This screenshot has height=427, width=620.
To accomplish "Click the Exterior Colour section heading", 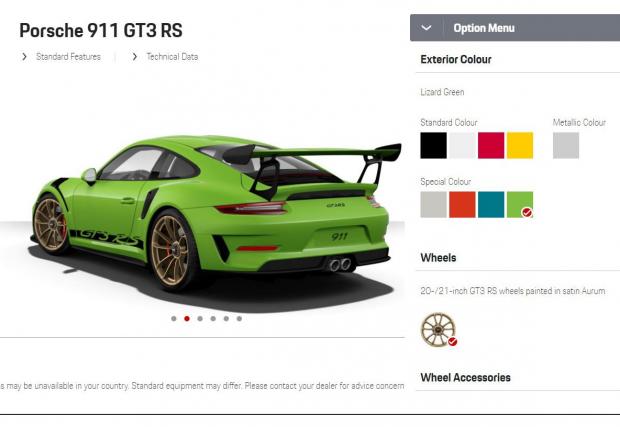I will pyautogui.click(x=456, y=60).
